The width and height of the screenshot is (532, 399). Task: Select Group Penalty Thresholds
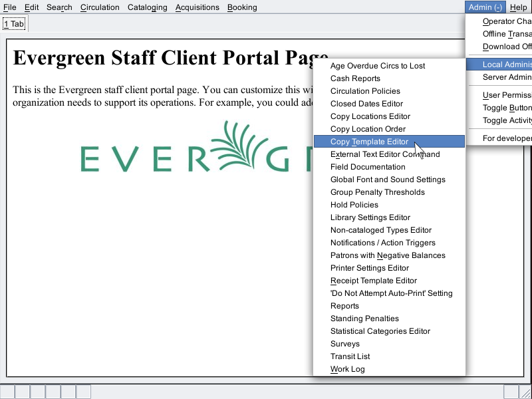click(x=389, y=192)
